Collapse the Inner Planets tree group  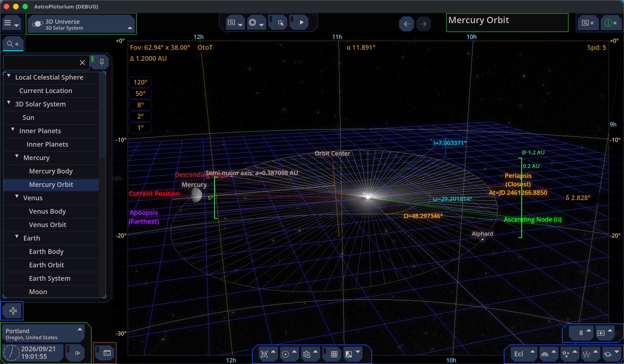tap(13, 130)
